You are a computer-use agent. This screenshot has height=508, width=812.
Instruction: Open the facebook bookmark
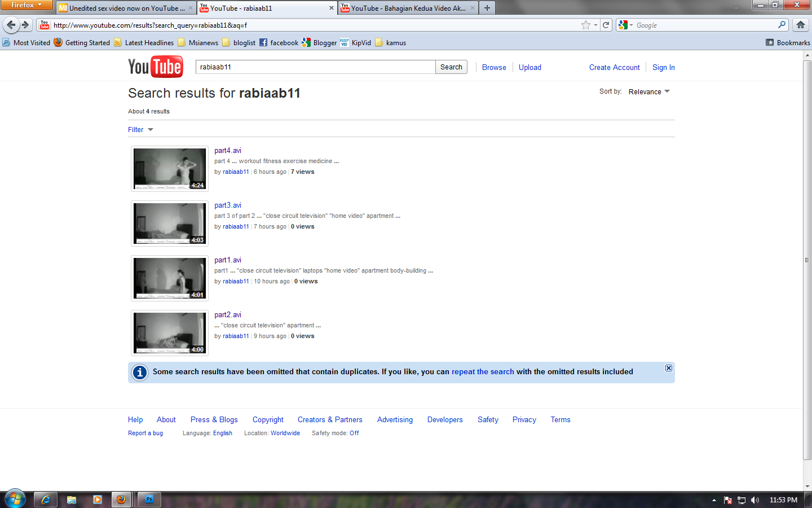[x=279, y=42]
